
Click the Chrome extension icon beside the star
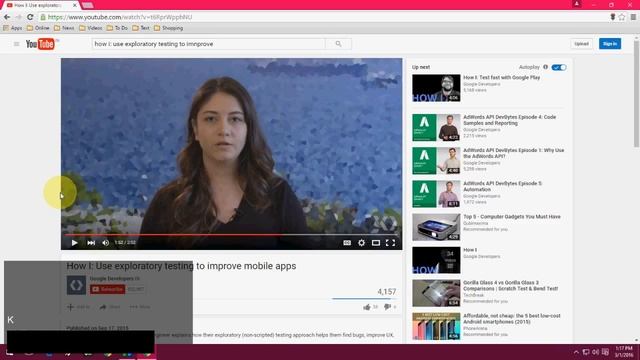613,17
